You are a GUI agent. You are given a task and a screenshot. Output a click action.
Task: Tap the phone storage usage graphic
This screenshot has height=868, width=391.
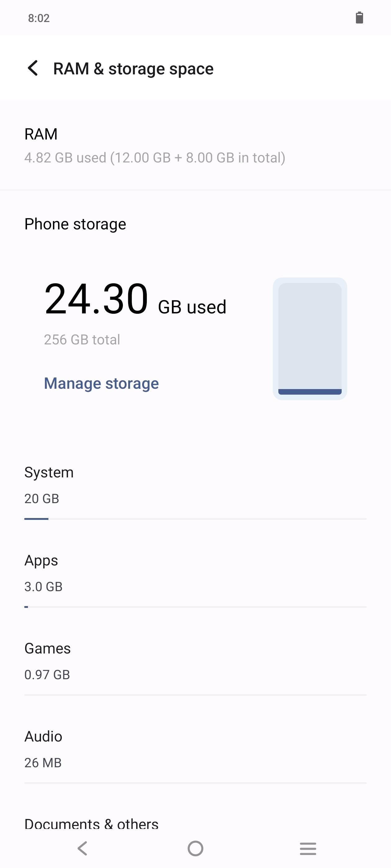tap(310, 339)
